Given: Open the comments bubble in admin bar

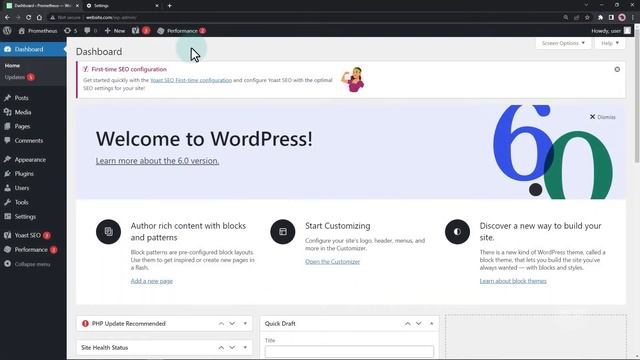Looking at the screenshot, I should [91, 31].
